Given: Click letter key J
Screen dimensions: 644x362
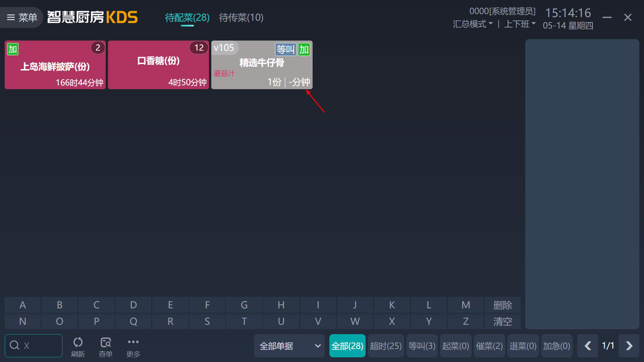Looking at the screenshot, I should pos(355,305).
